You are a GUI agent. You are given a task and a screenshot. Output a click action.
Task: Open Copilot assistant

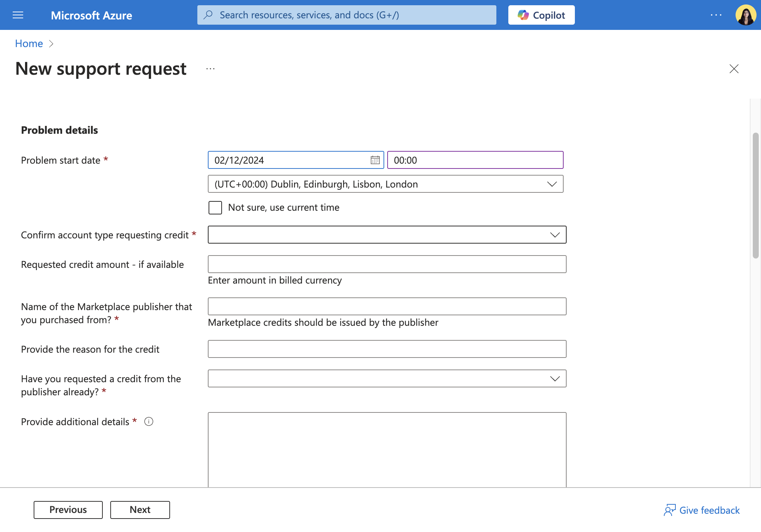[x=541, y=15]
